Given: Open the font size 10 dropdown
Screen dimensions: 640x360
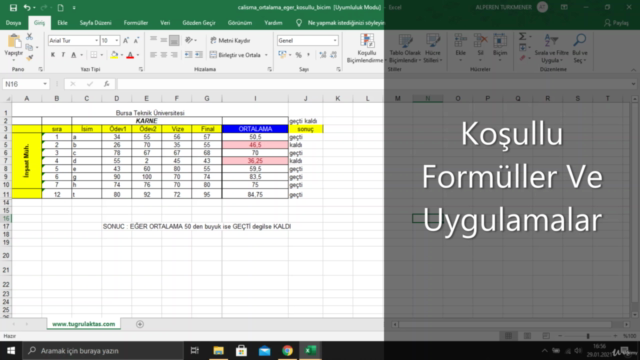Looking at the screenshot, I should click(x=117, y=40).
